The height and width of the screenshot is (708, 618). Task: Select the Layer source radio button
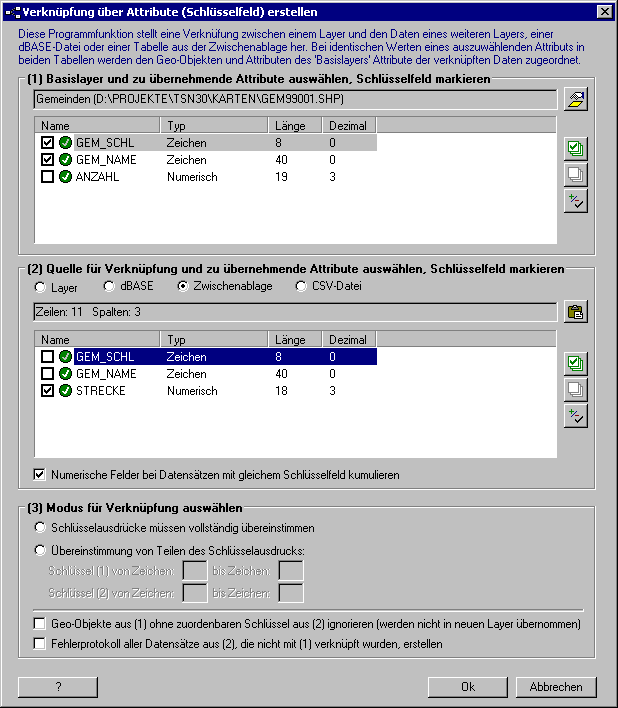40,287
